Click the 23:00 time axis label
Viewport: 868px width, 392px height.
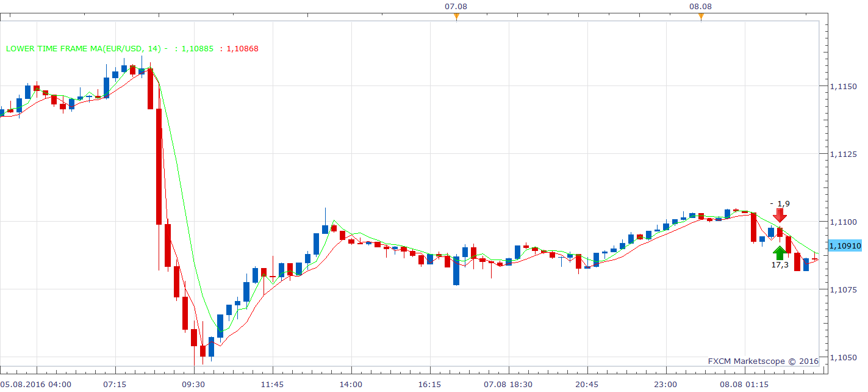(x=665, y=385)
